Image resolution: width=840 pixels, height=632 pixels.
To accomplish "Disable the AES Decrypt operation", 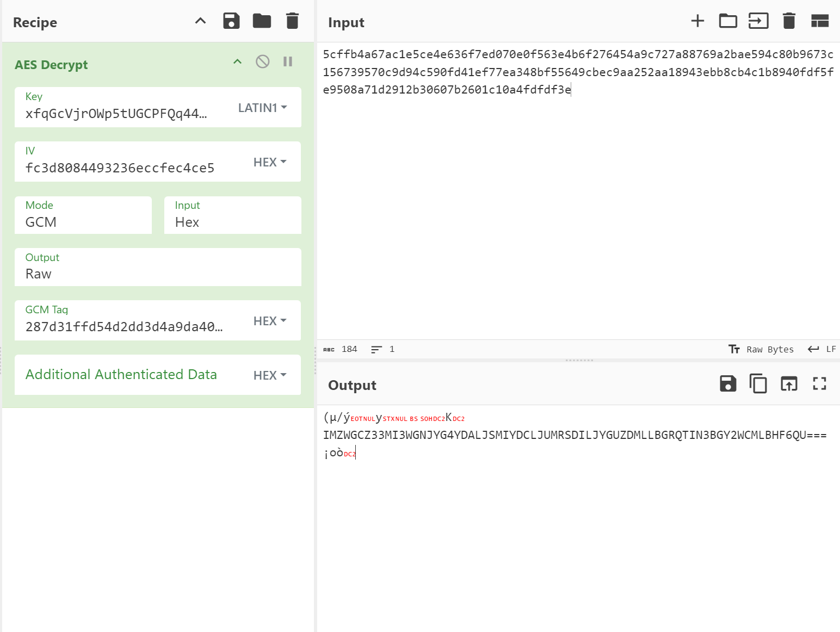I will 262,61.
